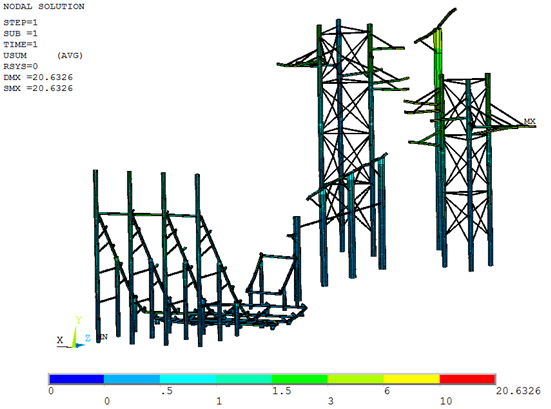Viewport: 551px width, 409px height.
Task: Select the dark blue legend segment
Action: [77, 379]
